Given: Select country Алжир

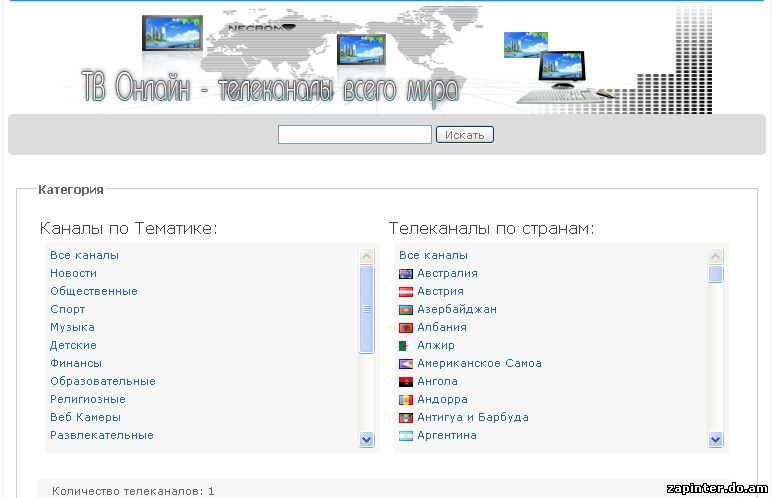Looking at the screenshot, I should pyautogui.click(x=436, y=345).
